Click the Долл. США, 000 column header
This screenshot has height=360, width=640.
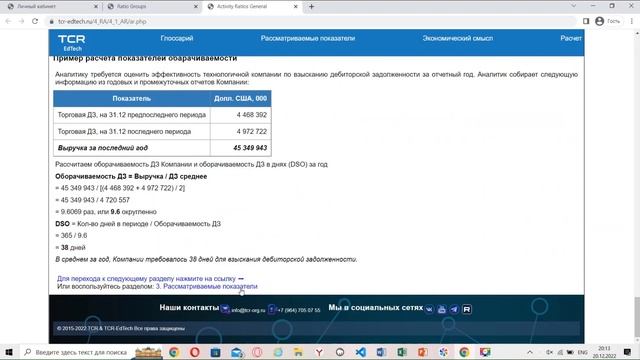click(240, 98)
